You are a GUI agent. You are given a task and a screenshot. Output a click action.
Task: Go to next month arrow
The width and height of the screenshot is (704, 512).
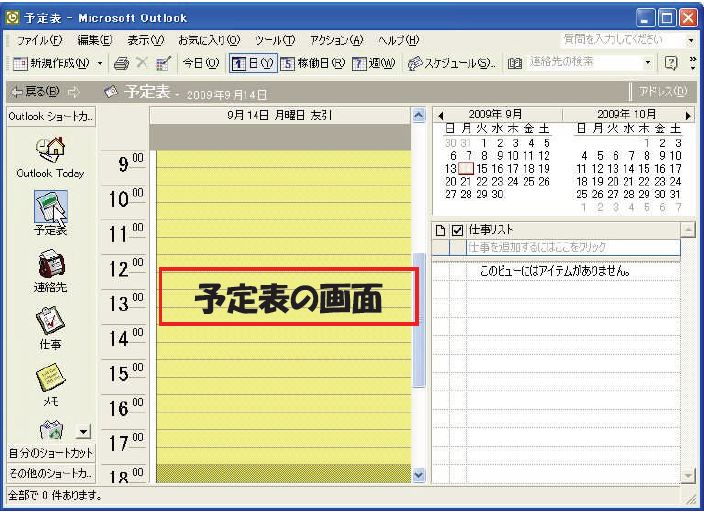pos(687,115)
